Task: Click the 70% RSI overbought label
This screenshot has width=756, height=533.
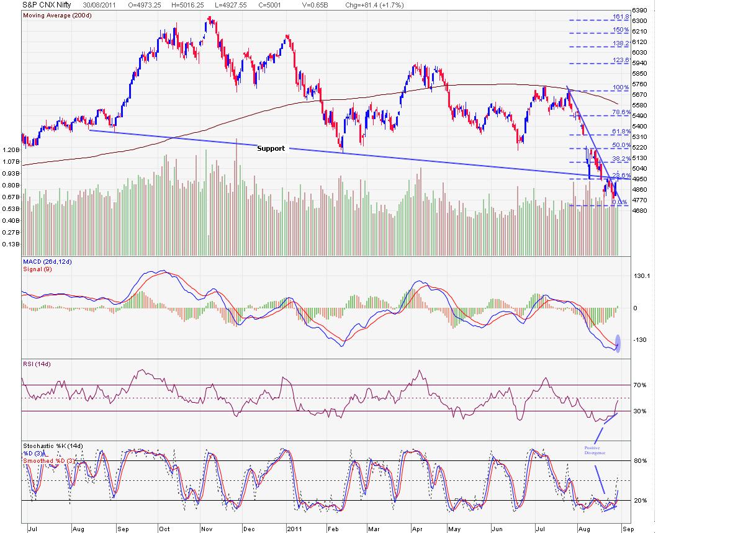Action: [639, 385]
